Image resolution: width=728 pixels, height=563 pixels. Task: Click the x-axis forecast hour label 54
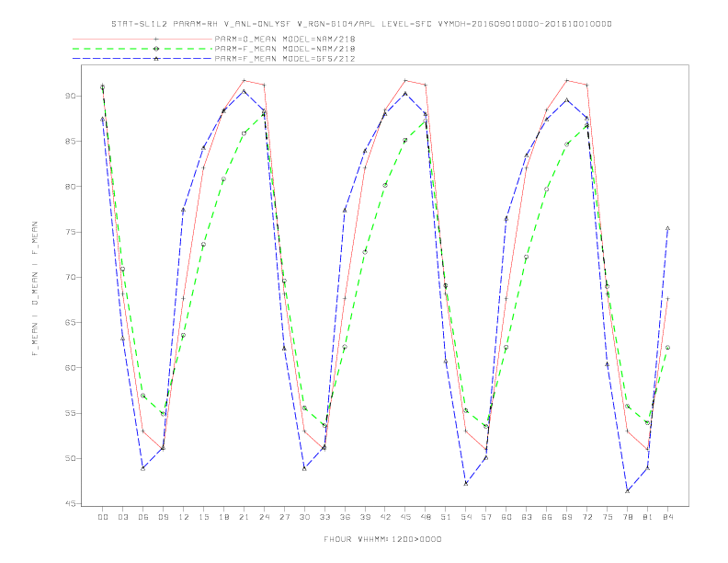click(466, 517)
